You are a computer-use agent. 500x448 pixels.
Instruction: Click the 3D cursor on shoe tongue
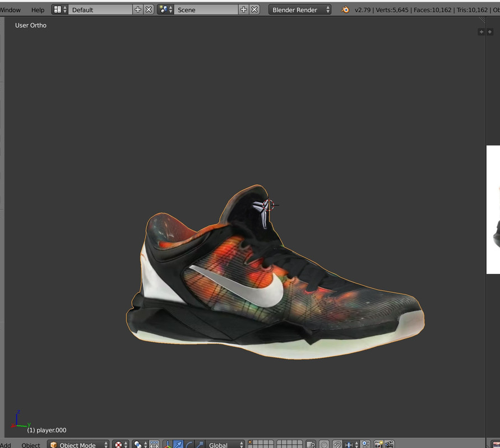pos(268,205)
